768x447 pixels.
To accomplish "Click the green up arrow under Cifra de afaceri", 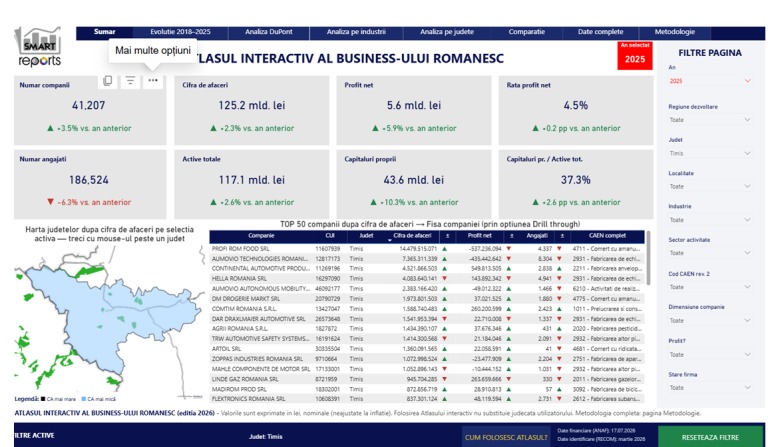I will click(214, 128).
